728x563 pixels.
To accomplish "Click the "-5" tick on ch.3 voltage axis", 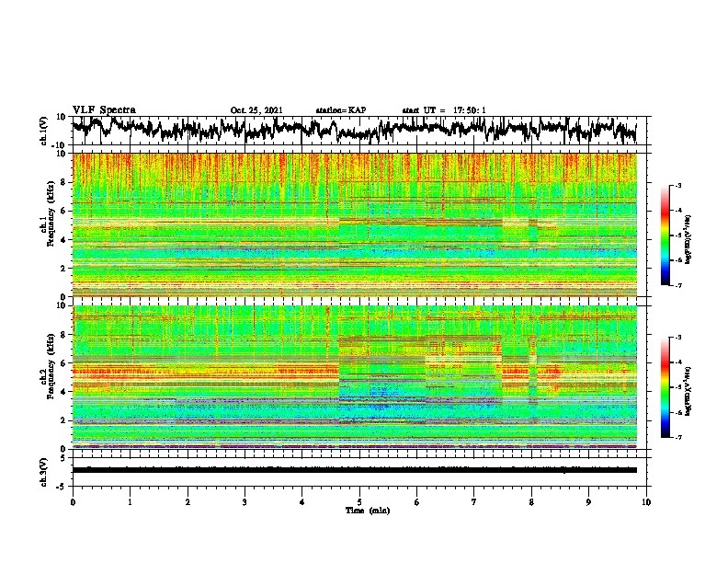I will coord(61,486).
